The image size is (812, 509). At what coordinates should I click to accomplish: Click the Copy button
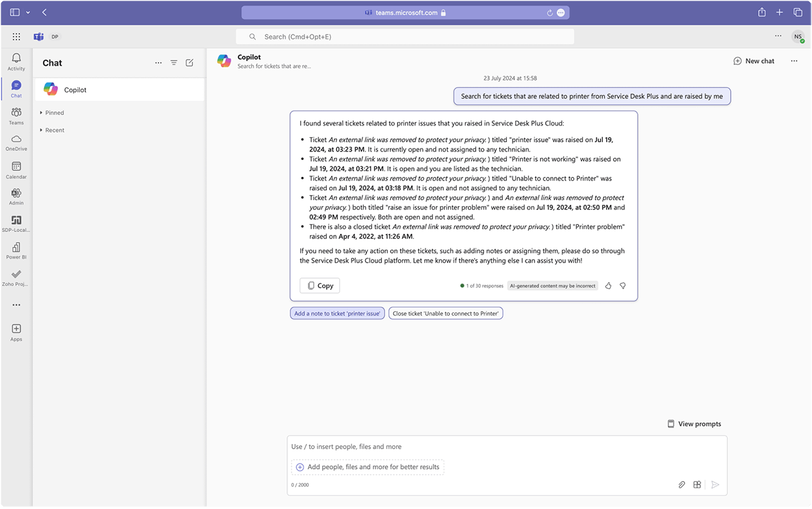(x=320, y=285)
